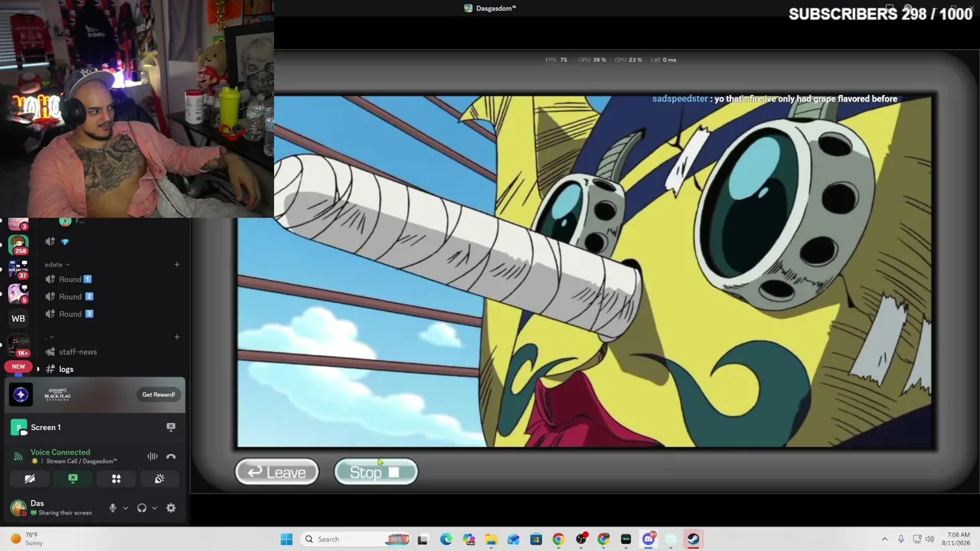Click the taskbar Search box
980x551 pixels.
357,540
